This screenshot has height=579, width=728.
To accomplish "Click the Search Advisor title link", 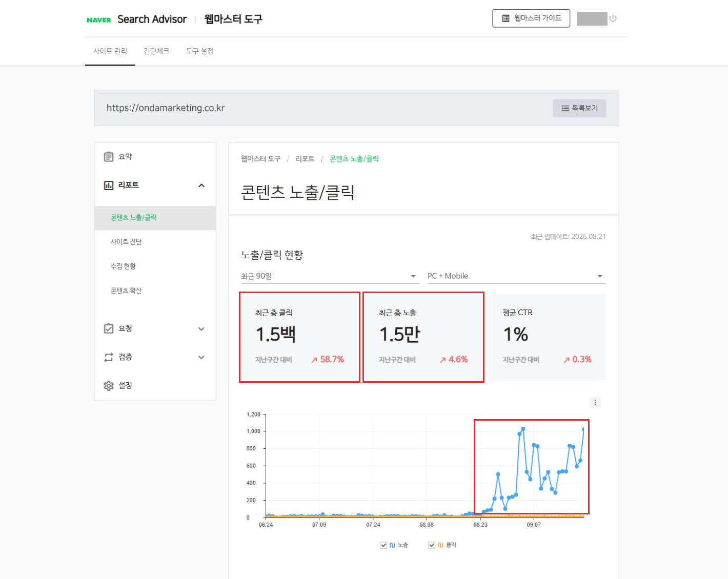I will pos(152,19).
